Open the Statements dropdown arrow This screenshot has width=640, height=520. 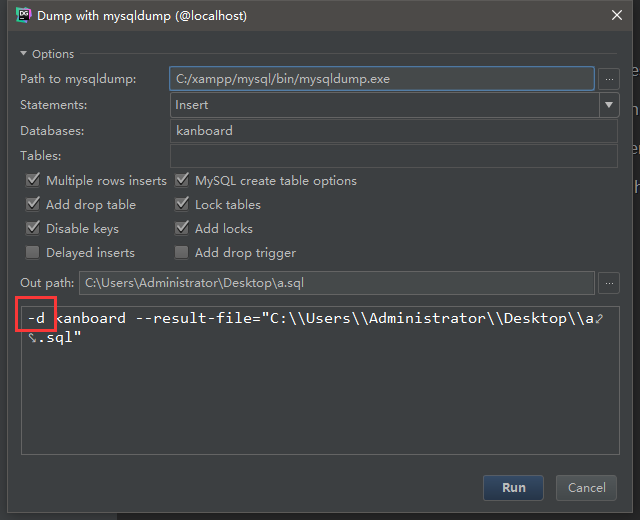[x=609, y=104]
